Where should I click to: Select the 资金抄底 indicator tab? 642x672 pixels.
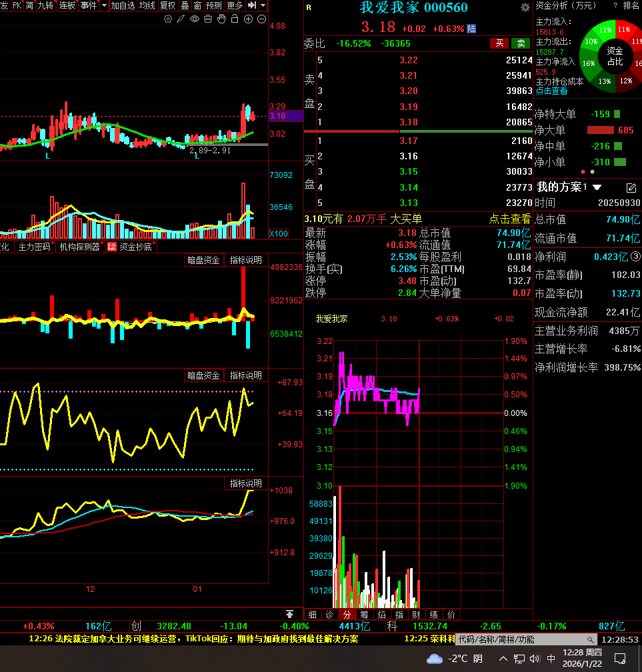point(131,247)
